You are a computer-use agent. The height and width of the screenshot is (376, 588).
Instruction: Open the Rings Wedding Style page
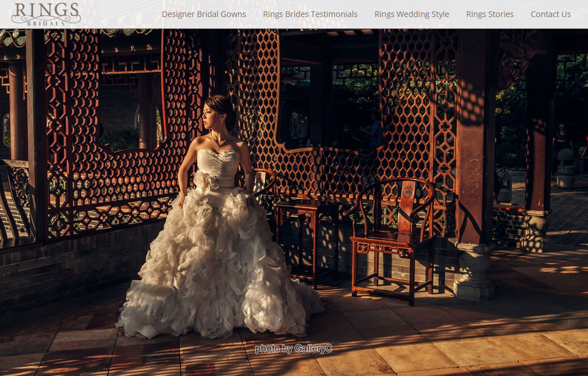(x=411, y=14)
